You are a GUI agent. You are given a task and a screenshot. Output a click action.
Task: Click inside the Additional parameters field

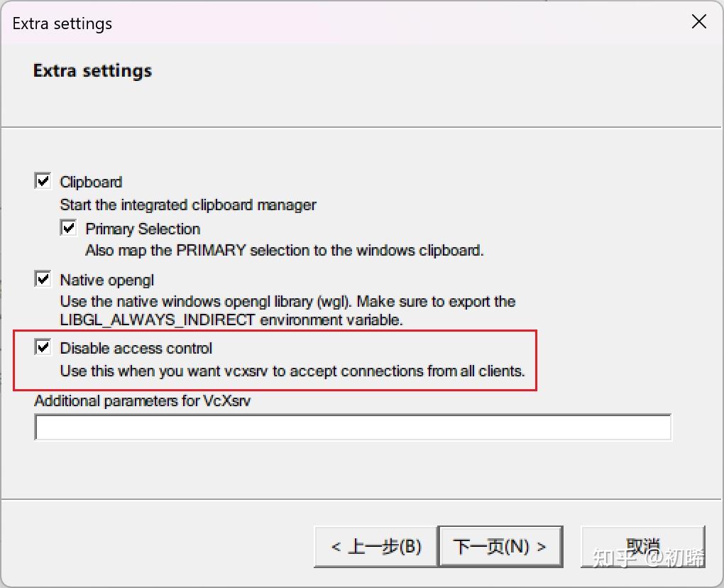(353, 426)
